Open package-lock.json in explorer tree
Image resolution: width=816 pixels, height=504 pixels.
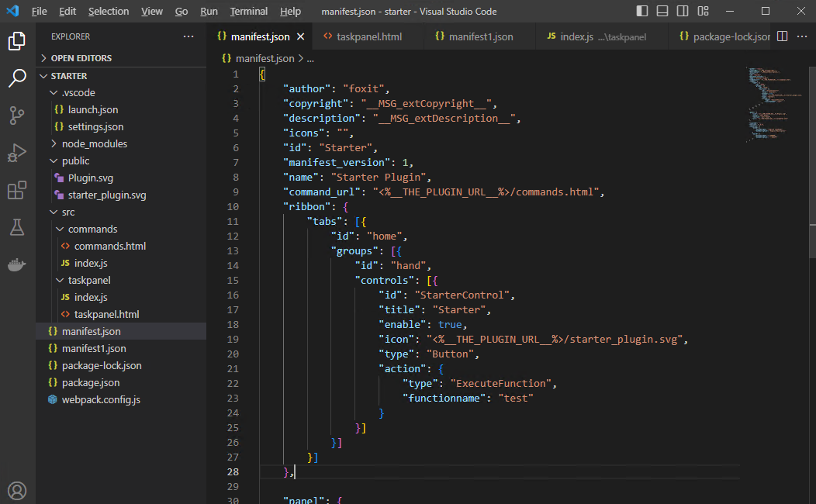(102, 366)
